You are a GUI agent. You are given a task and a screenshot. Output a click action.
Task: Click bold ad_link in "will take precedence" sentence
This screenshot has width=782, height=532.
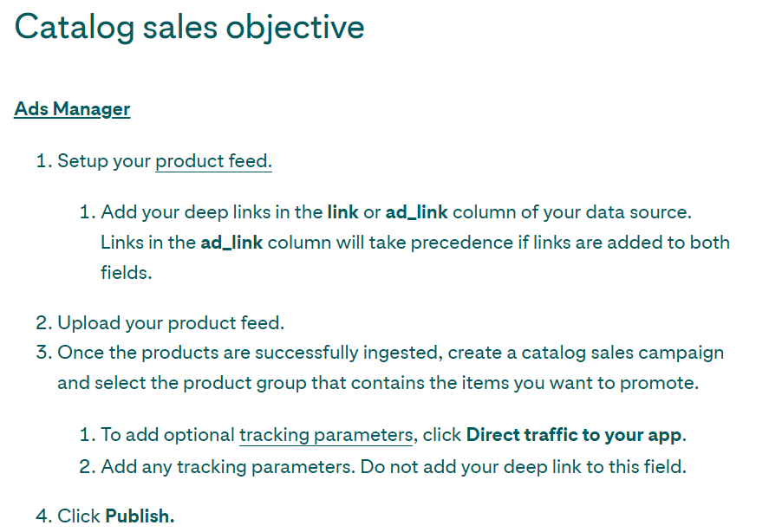coord(231,243)
